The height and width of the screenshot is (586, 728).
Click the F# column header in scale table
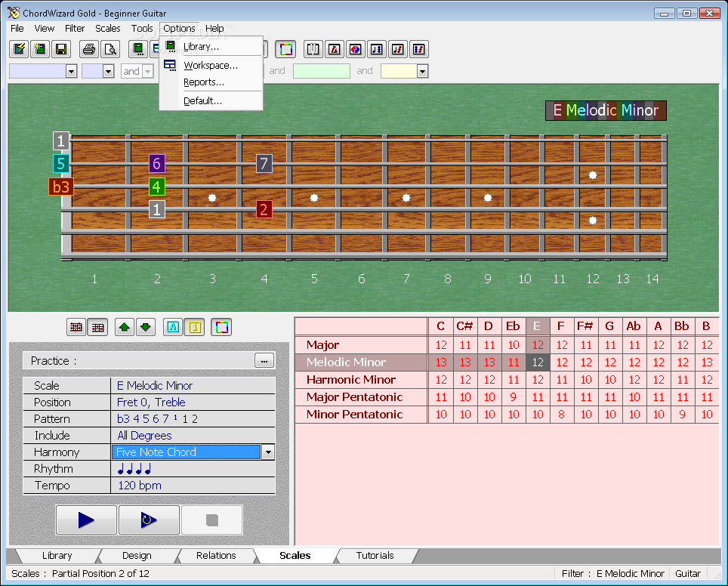(585, 326)
